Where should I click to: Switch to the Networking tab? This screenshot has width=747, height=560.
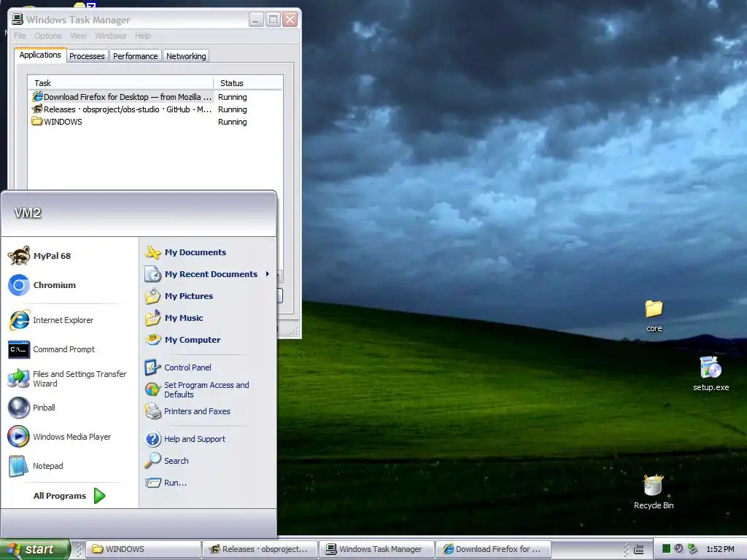[186, 56]
